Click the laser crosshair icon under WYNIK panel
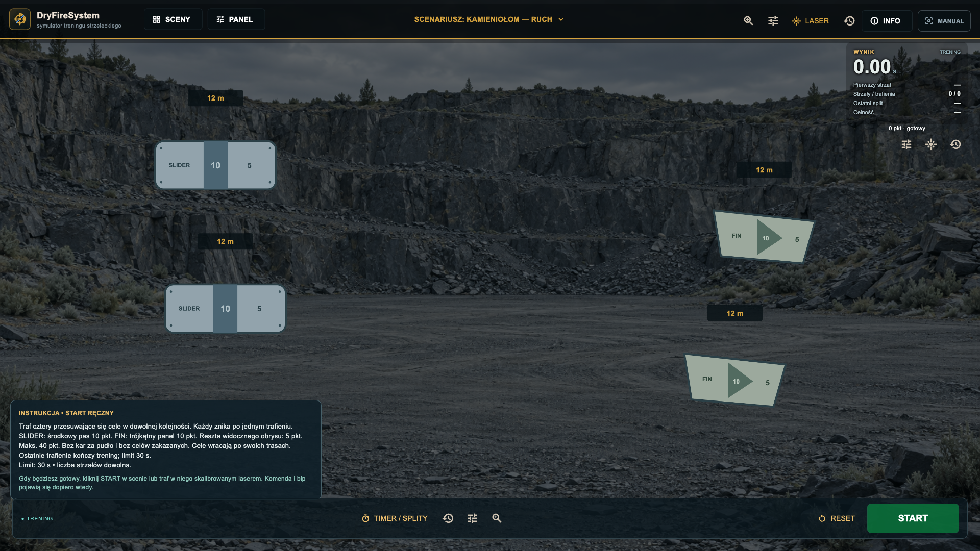This screenshot has height=551, width=980. 931,144
